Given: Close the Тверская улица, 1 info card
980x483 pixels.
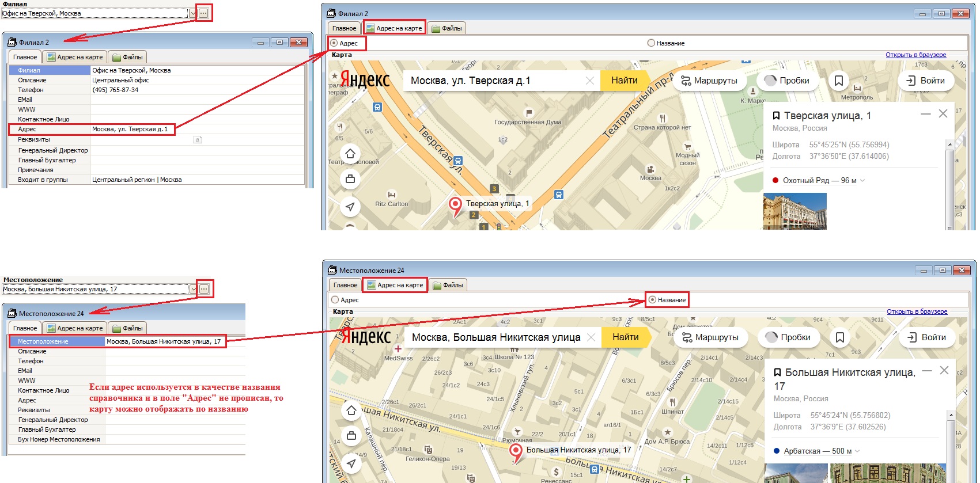Looking at the screenshot, I should tap(943, 114).
